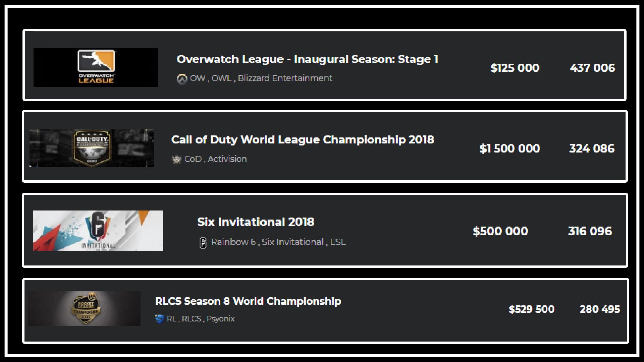Click the $529 500 prize pool value

[x=531, y=309]
